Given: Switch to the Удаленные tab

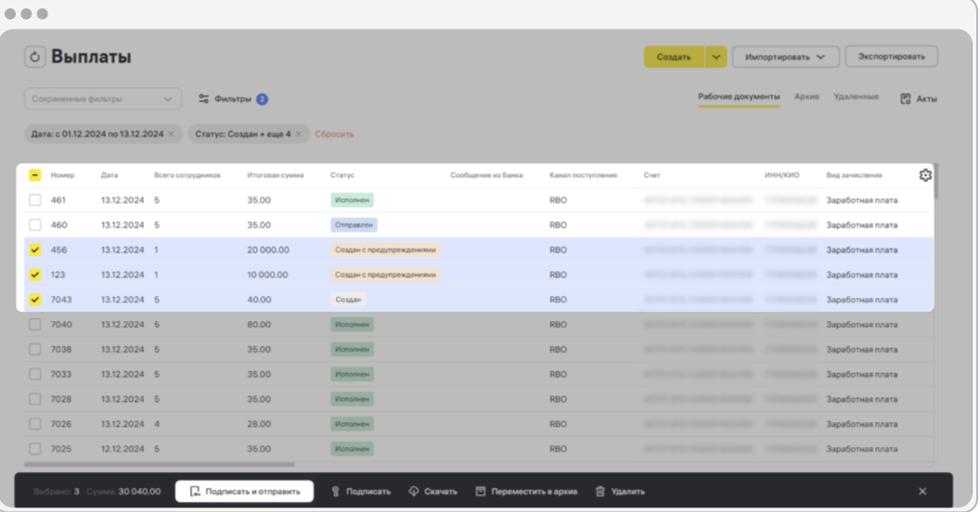Looking at the screenshot, I should tap(856, 96).
